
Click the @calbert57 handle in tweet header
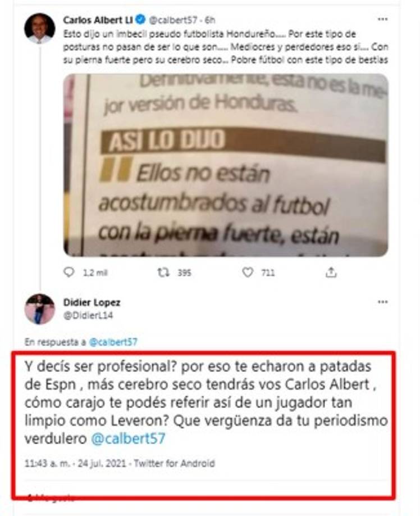click(x=173, y=20)
